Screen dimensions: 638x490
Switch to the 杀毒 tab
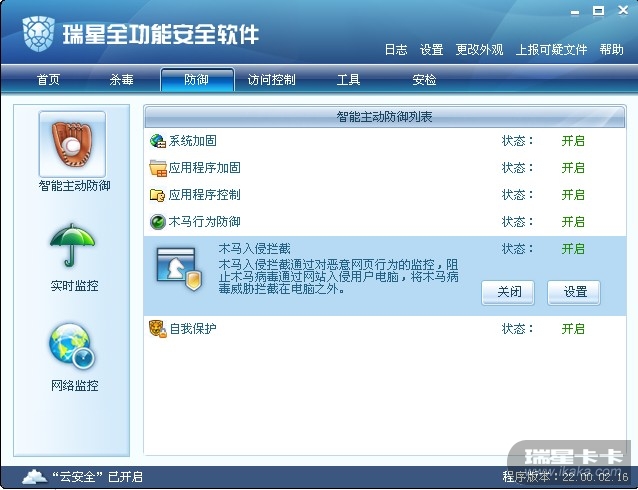pos(121,79)
